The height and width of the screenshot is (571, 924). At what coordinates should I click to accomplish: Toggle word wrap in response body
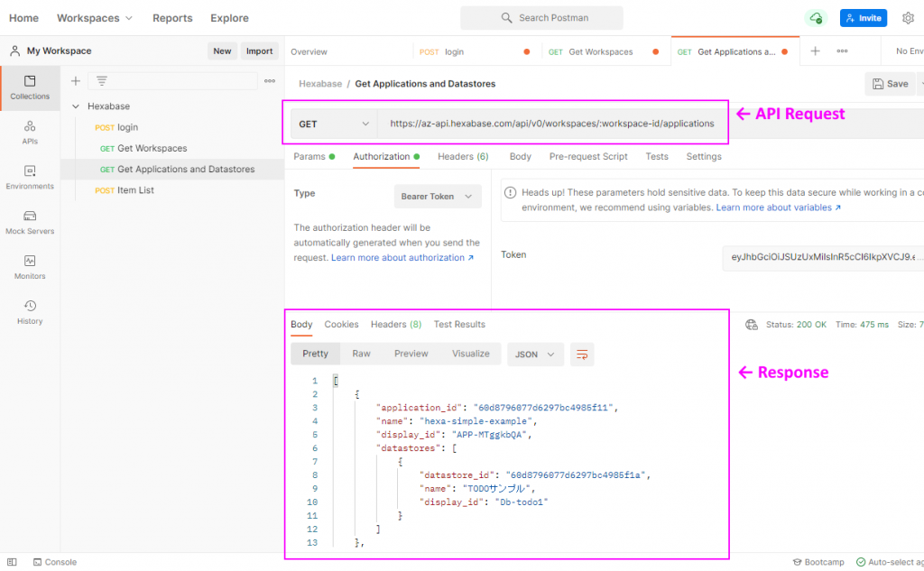pyautogui.click(x=582, y=355)
